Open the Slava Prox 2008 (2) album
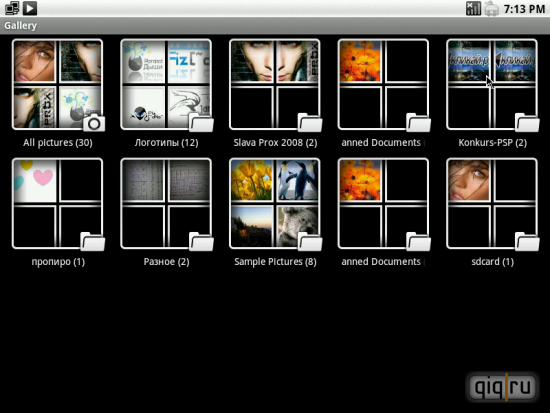Viewport: 550px width, 413px height. (275, 84)
